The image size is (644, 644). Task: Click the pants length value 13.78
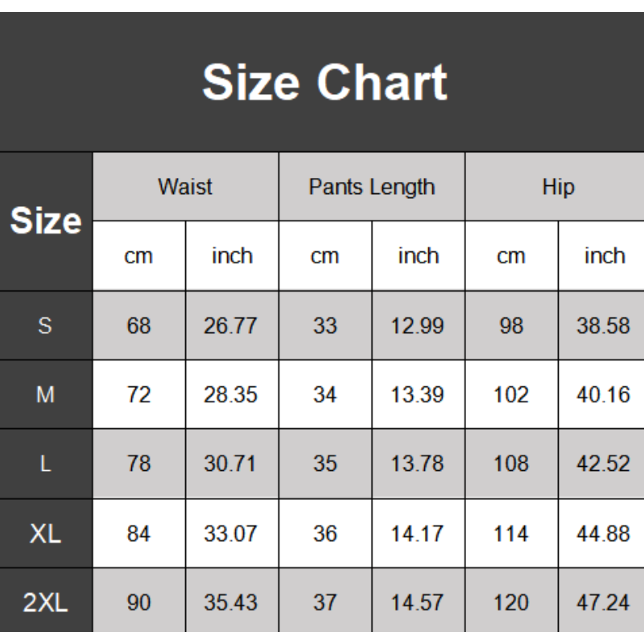pos(417,464)
